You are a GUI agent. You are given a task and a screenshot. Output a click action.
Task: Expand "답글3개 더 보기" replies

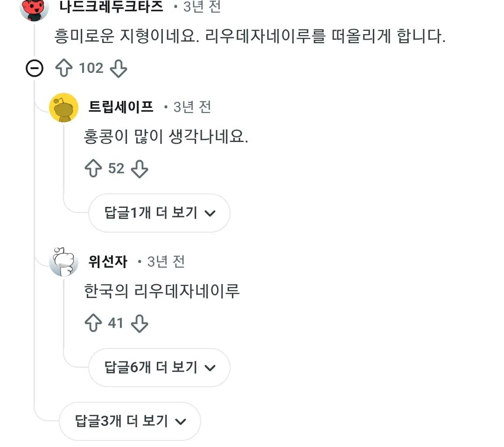(x=130, y=421)
